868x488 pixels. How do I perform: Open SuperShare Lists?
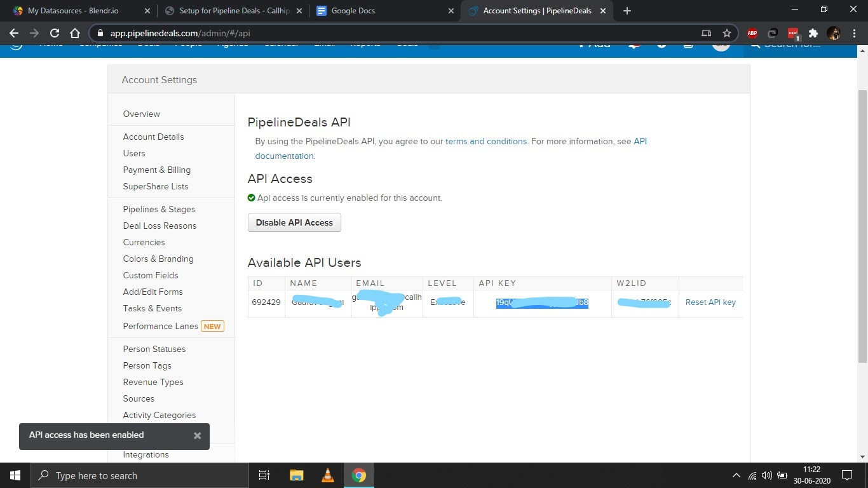click(156, 187)
